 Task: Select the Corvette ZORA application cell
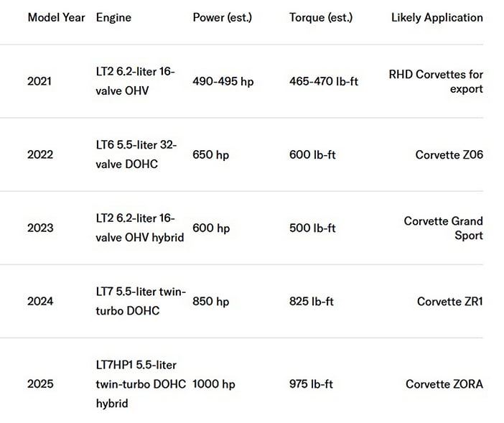[444, 384]
